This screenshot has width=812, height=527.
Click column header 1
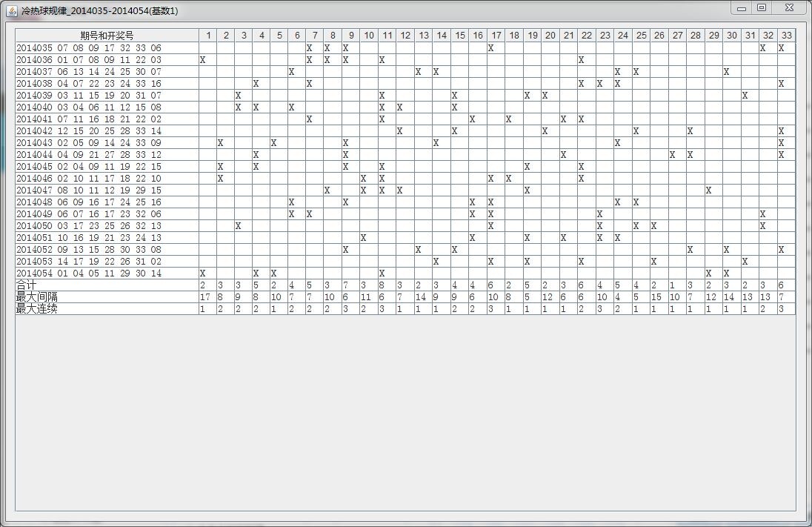click(208, 36)
